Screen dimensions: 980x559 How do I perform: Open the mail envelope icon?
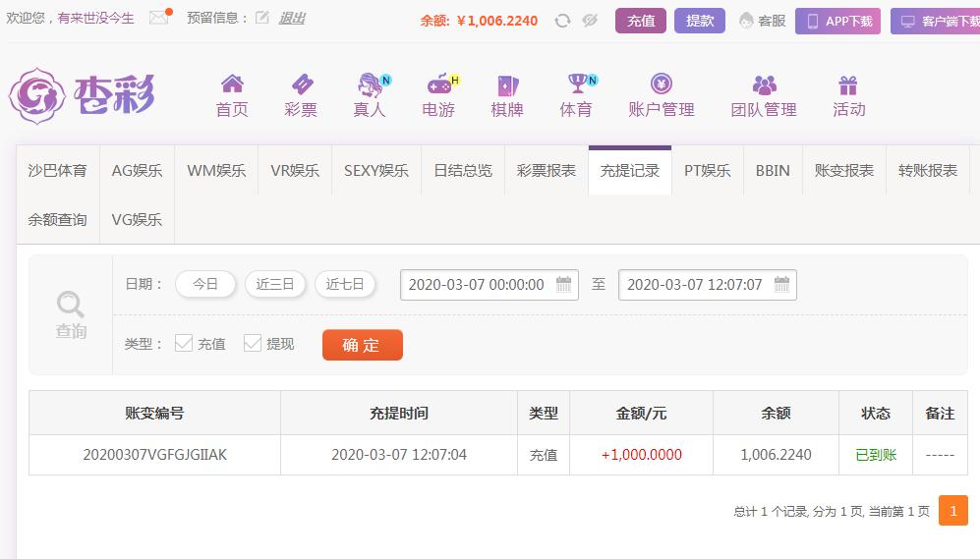159,18
